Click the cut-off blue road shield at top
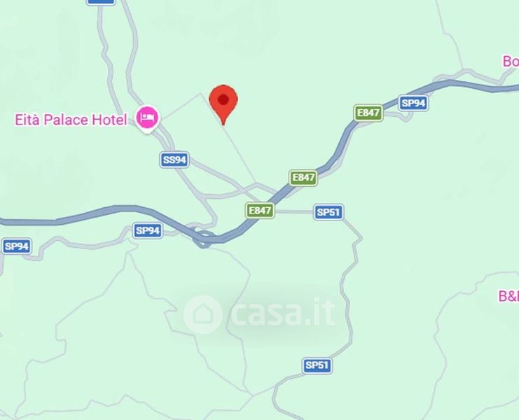519x420 pixels. pyautogui.click(x=101, y=2)
